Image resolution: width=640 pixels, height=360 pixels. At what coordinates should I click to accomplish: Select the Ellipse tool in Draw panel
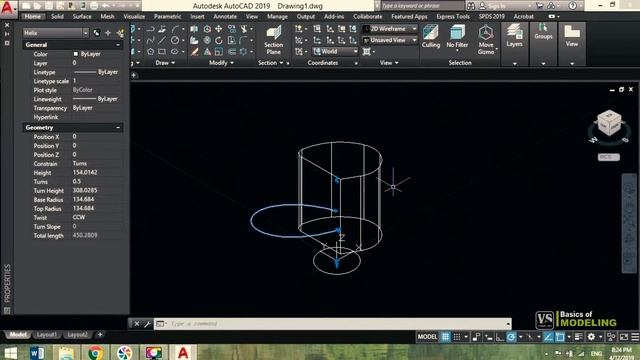(x=175, y=51)
